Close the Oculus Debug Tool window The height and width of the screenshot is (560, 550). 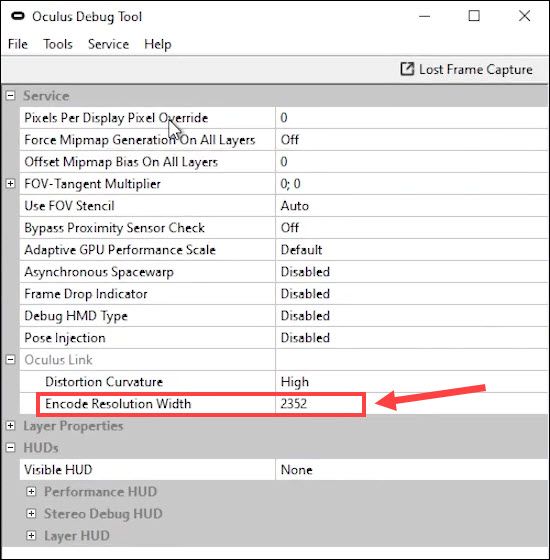pos(524,16)
